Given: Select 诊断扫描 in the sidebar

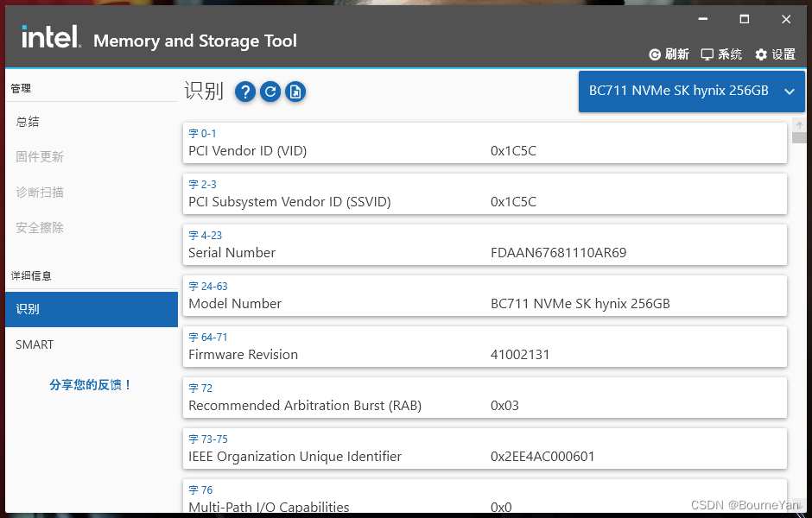Looking at the screenshot, I should 92,192.
